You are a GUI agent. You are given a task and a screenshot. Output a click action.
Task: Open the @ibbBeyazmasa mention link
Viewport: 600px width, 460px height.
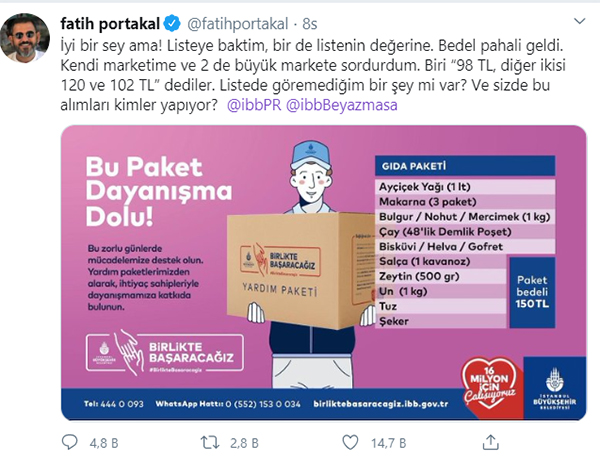click(342, 105)
